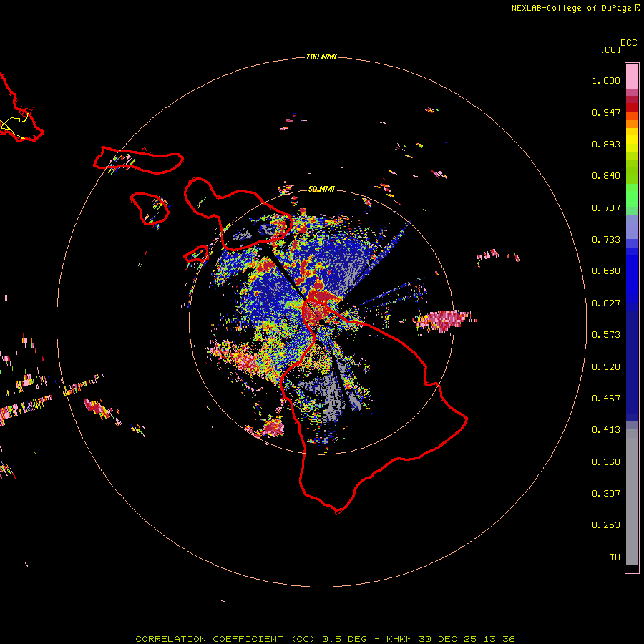Screen dimensions: 644x644
Task: Click the Correlation Coefficient product title text
Action: pos(225,639)
